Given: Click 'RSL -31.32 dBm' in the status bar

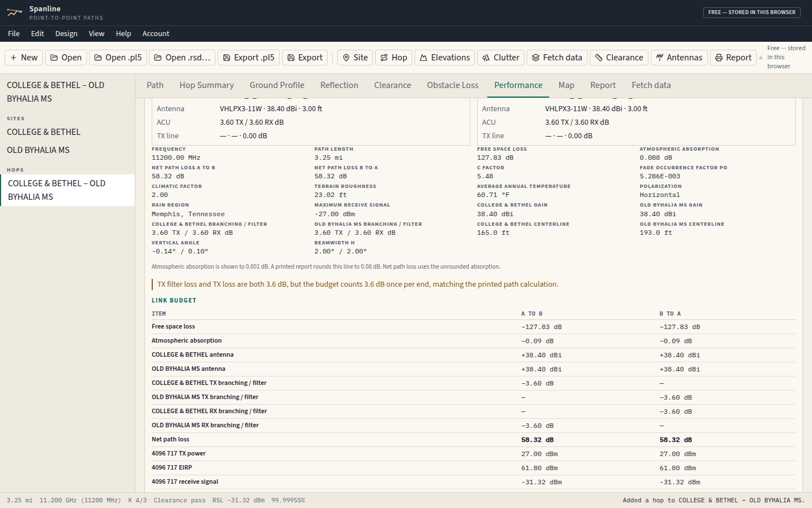Looking at the screenshot, I should tap(239, 501).
